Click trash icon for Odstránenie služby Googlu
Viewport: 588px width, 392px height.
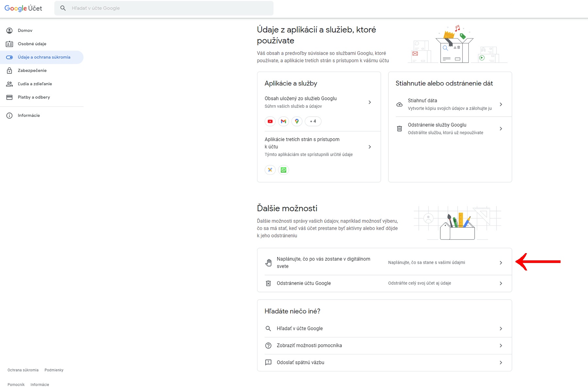[x=399, y=129]
